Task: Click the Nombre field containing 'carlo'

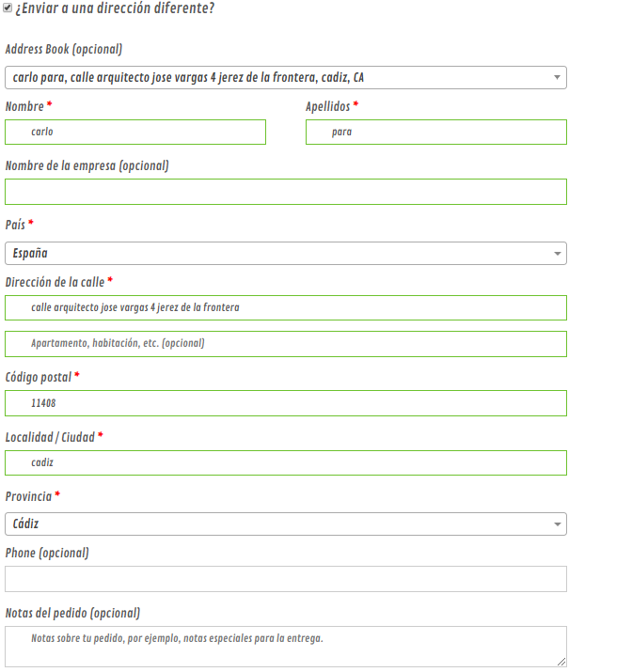Action: [x=135, y=132]
